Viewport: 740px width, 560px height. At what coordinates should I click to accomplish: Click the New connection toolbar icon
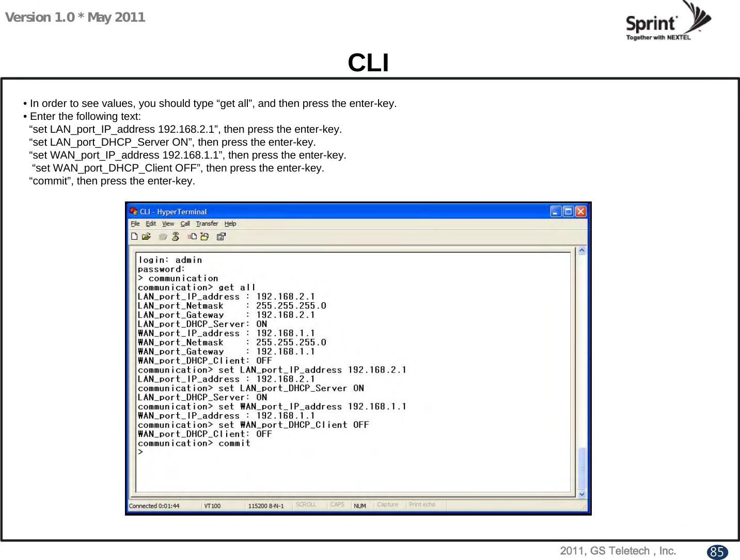[134, 237]
